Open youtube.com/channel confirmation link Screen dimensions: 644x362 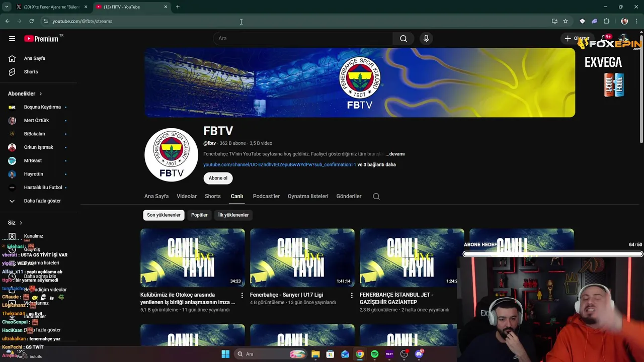280,164
